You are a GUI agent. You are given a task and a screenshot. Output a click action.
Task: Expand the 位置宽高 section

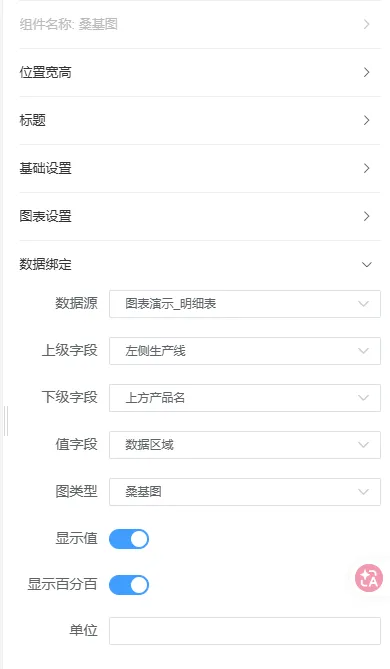click(x=200, y=73)
